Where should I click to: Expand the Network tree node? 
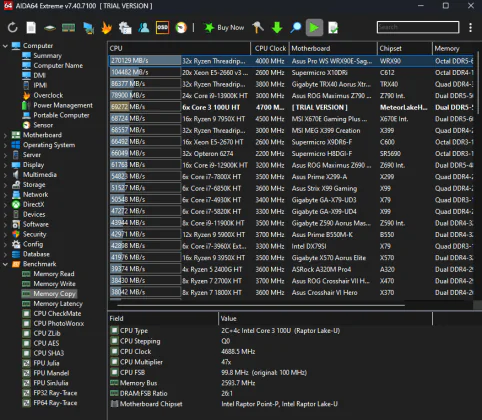click(x=5, y=195)
